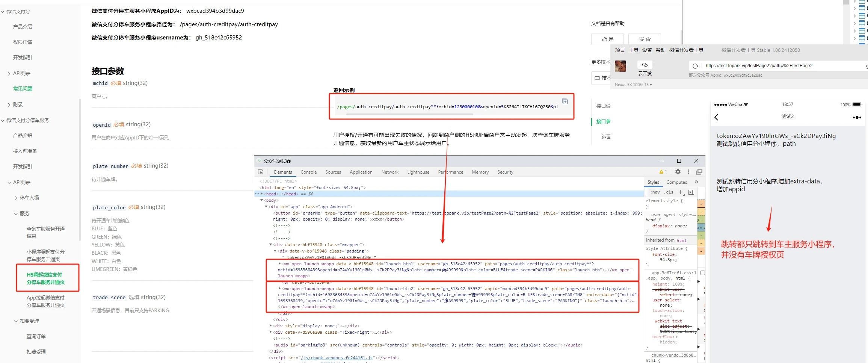This screenshot has width=868, height=363.
Task: Open the DevTools three-dot menu
Action: tap(688, 172)
